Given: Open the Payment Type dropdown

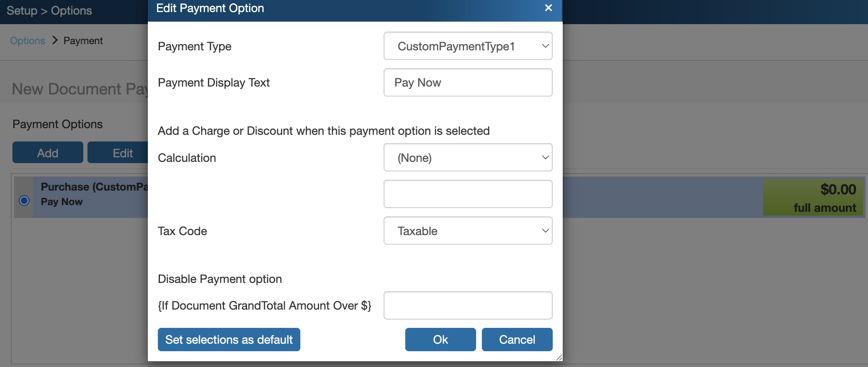Looking at the screenshot, I should (468, 46).
